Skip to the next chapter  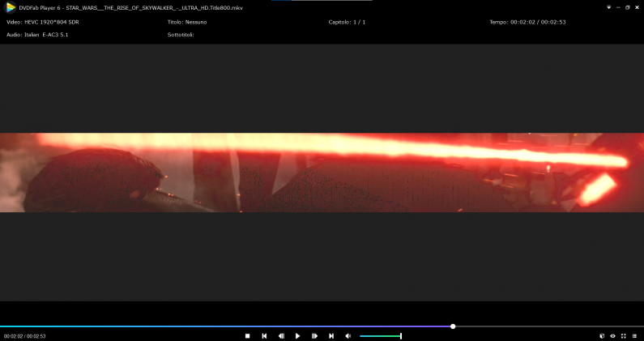331,336
